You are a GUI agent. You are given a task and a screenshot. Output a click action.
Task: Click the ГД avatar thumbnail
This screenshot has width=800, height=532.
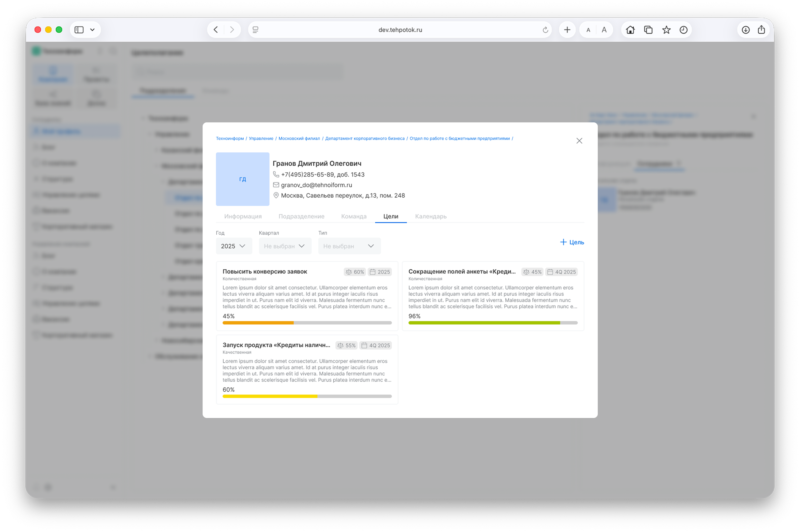pos(242,179)
